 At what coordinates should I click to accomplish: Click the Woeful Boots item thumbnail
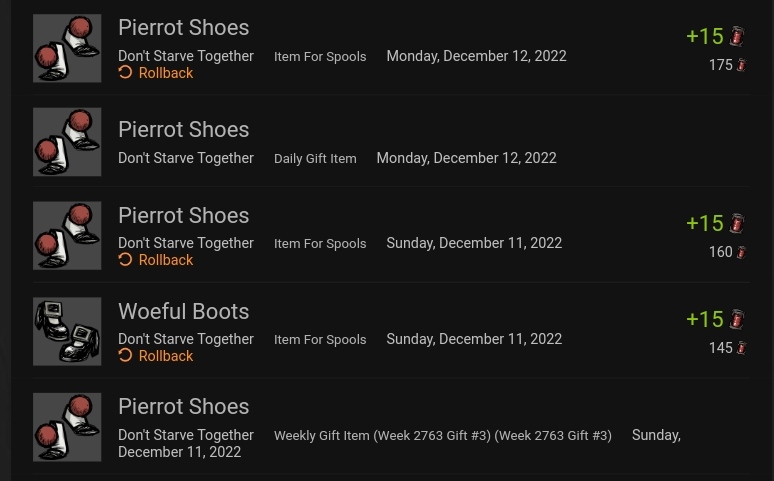[x=67, y=331]
